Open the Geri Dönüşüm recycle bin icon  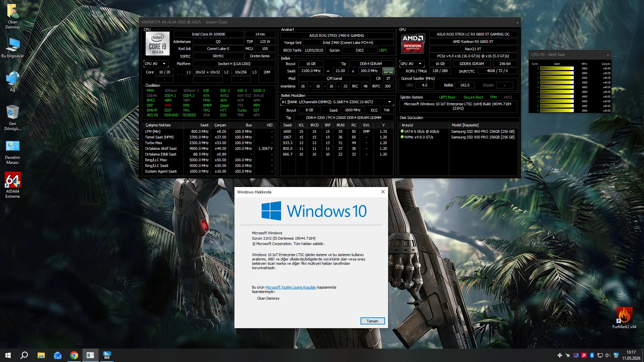[12, 117]
